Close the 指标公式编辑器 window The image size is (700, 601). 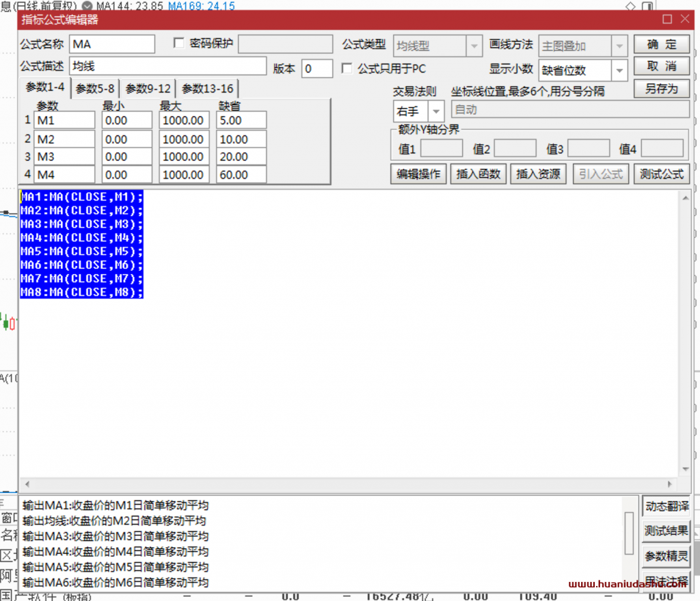point(685,18)
